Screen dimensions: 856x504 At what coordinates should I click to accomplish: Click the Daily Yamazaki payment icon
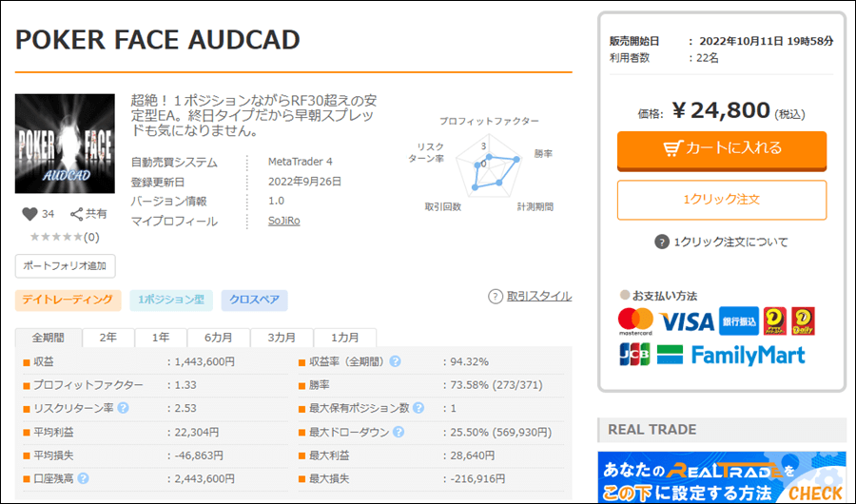point(803,321)
